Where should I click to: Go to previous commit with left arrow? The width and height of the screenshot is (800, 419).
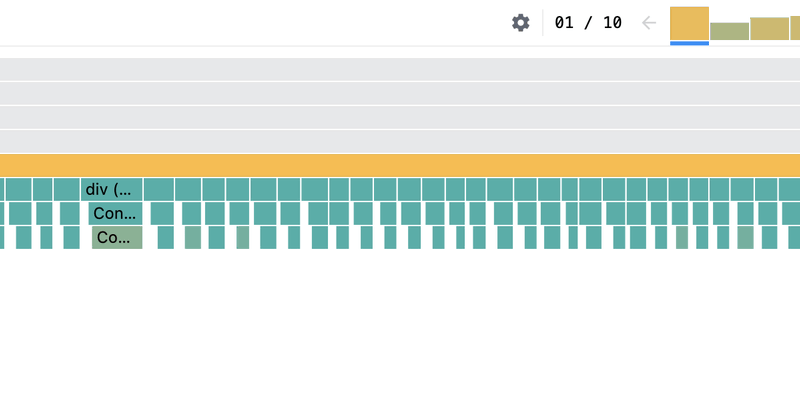pyautogui.click(x=648, y=23)
